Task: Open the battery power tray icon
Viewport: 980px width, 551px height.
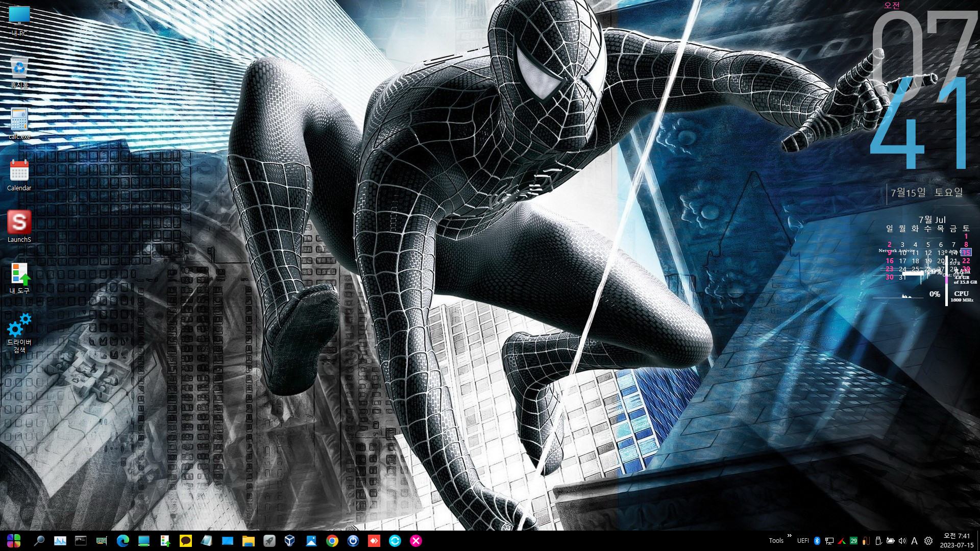Action: [x=890, y=541]
